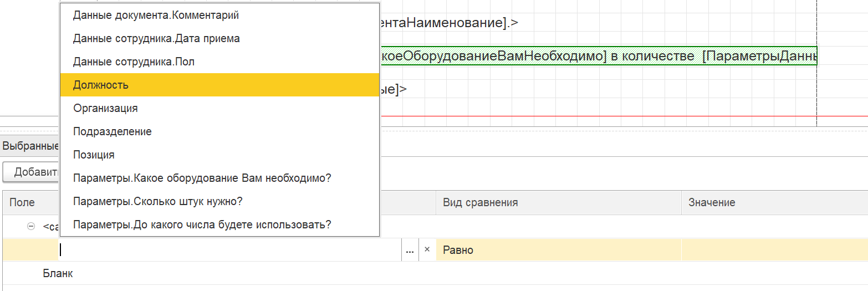Choose 'Организация' from the field list

pyautogui.click(x=105, y=109)
